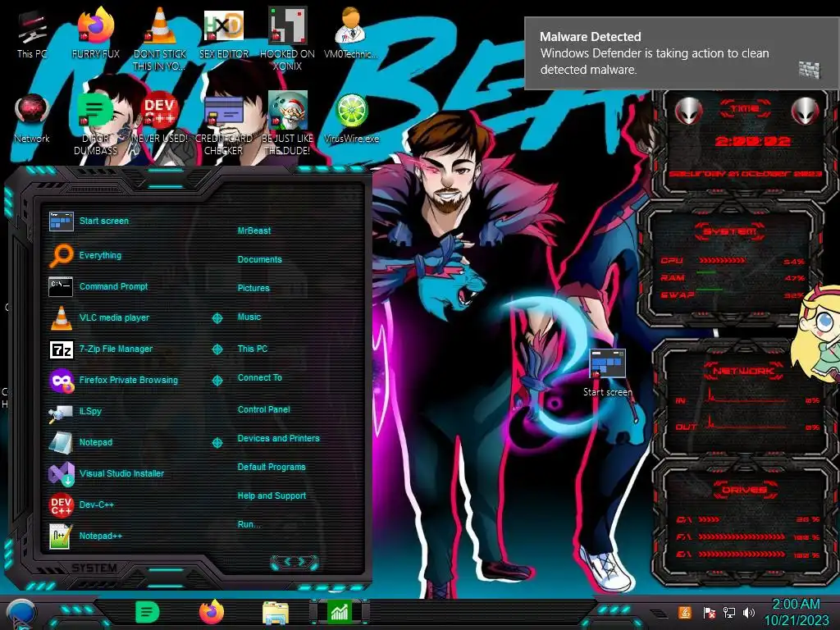The image size is (840, 630).
Task: Expand the VLC media player jump list
Action: 217,318
